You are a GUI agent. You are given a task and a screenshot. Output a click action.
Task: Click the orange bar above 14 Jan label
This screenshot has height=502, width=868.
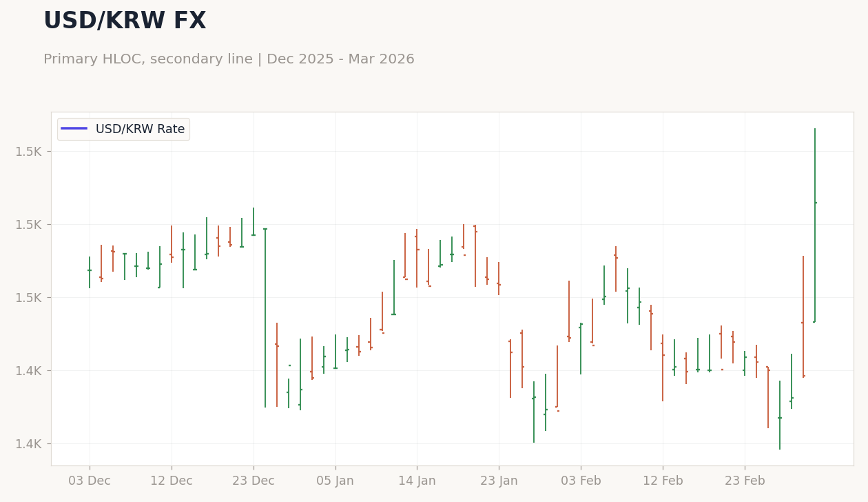click(417, 259)
